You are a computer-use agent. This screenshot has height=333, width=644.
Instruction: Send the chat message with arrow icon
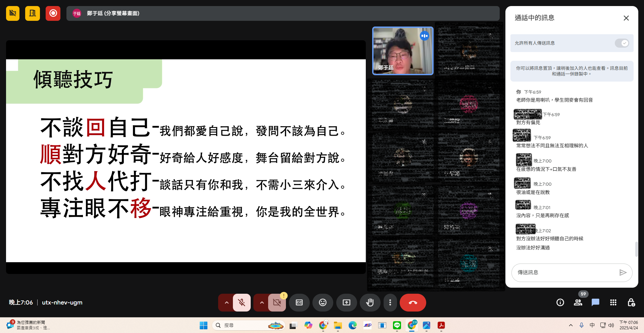tap(623, 273)
